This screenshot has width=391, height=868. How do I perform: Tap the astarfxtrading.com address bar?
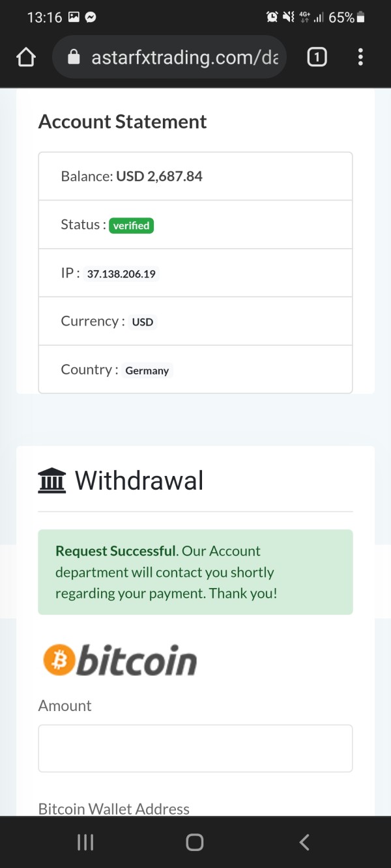click(x=184, y=58)
